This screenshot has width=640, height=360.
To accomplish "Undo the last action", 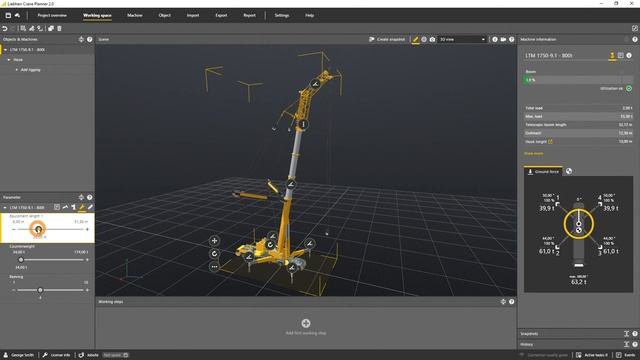I will click(5, 29).
